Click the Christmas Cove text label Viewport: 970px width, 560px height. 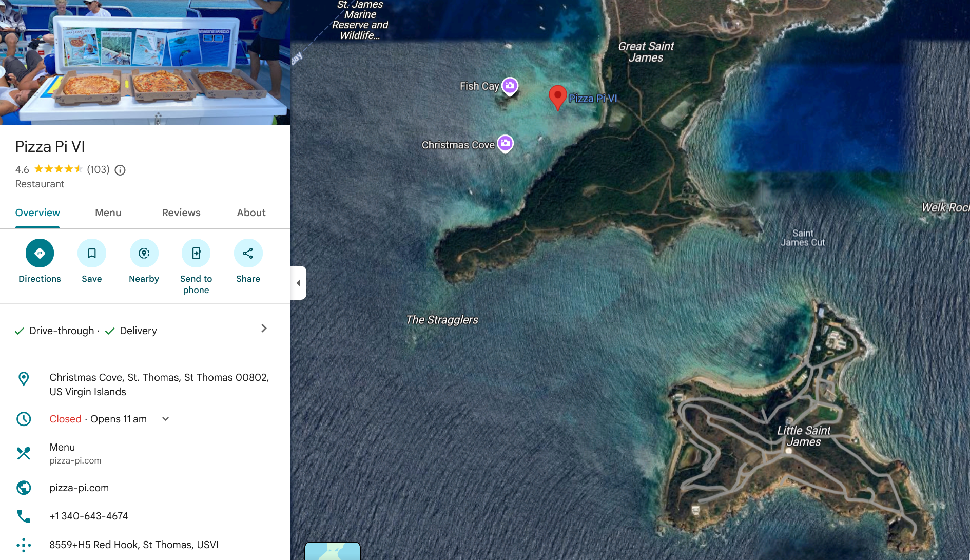[458, 145]
